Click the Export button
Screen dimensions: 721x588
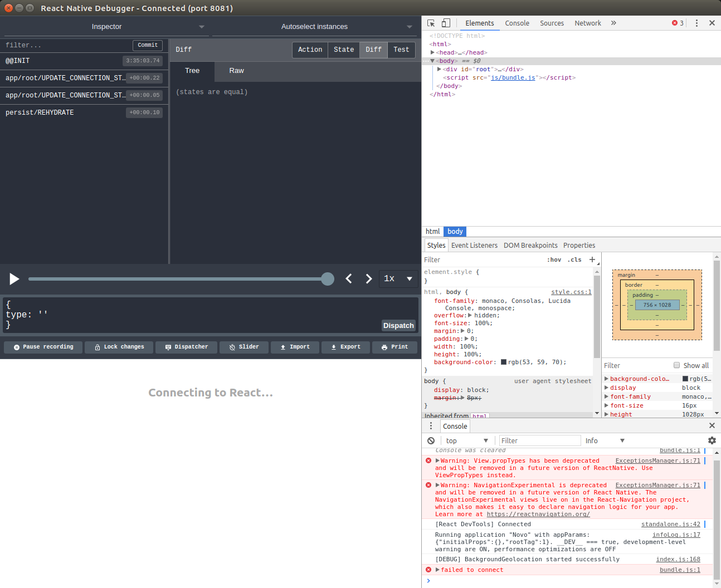point(345,347)
